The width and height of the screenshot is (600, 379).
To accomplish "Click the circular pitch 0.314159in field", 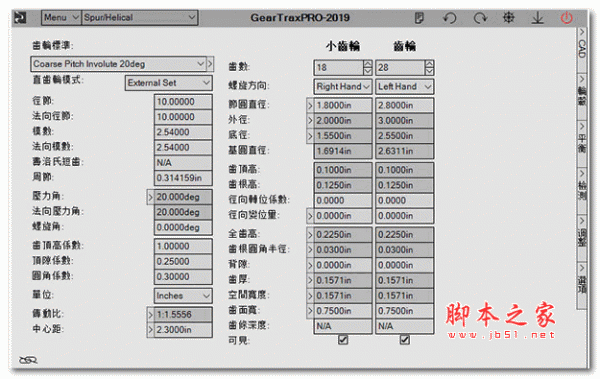I will click(x=183, y=178).
